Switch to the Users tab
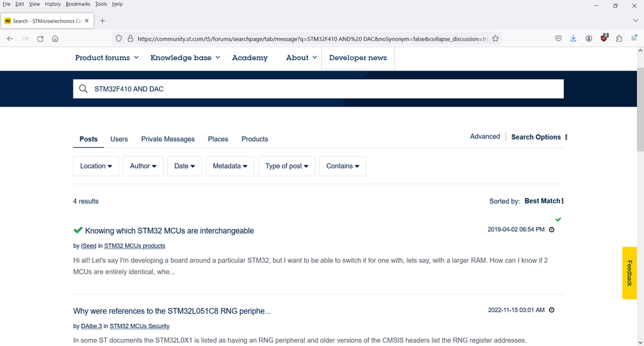 click(x=119, y=139)
